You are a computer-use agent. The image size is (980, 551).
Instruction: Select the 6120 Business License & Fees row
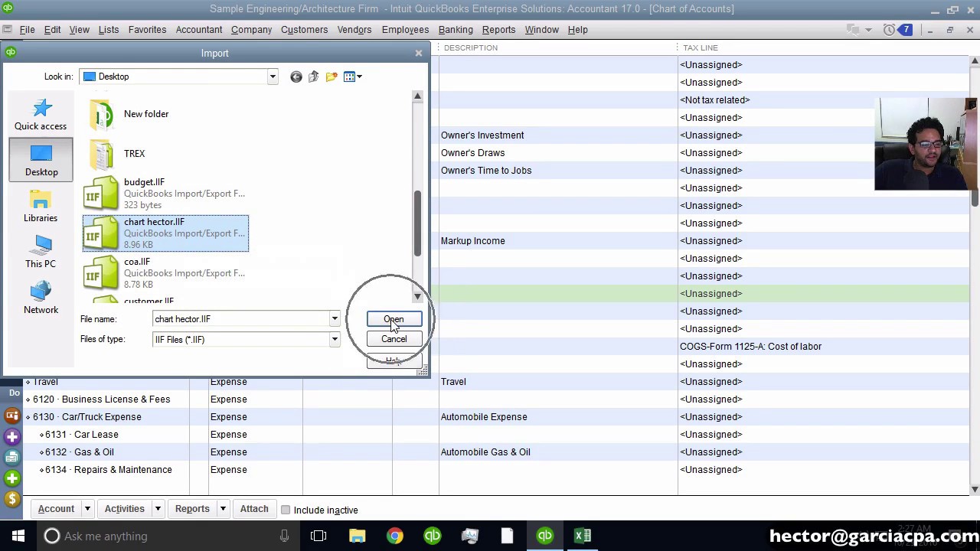click(x=496, y=399)
